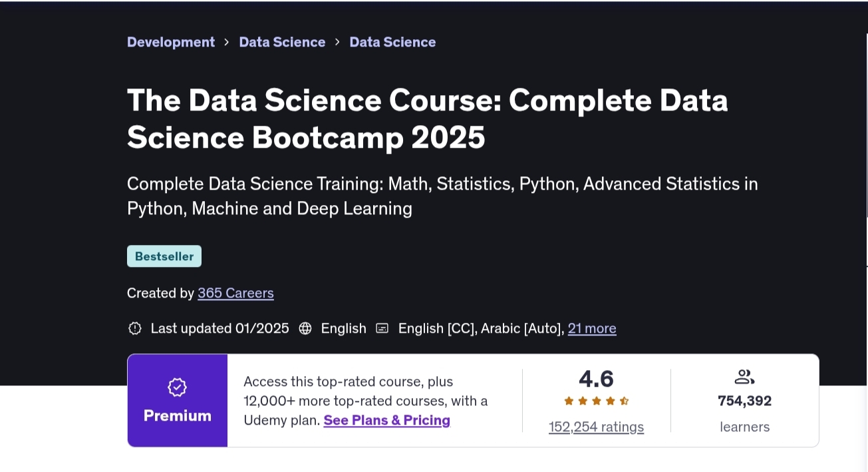Click the 754,392 learners count
868x472 pixels.
tap(744, 401)
